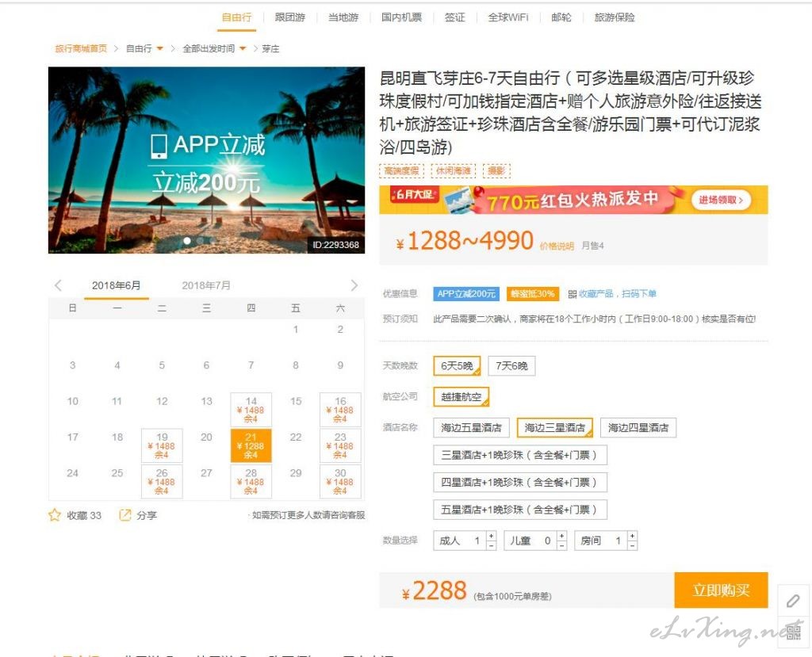Click the adult quantity input field
The image size is (812, 657).
[460, 540]
